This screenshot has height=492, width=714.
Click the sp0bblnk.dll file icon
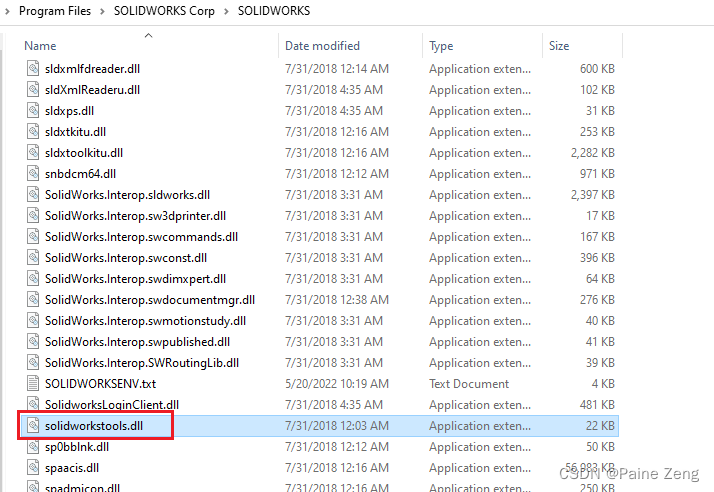[33, 446]
